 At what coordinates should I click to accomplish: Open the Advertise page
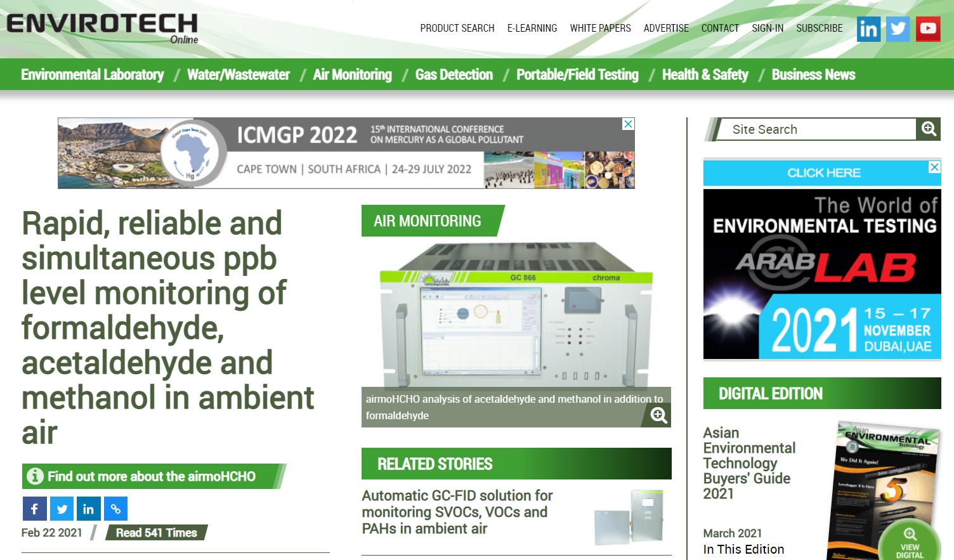click(x=666, y=28)
